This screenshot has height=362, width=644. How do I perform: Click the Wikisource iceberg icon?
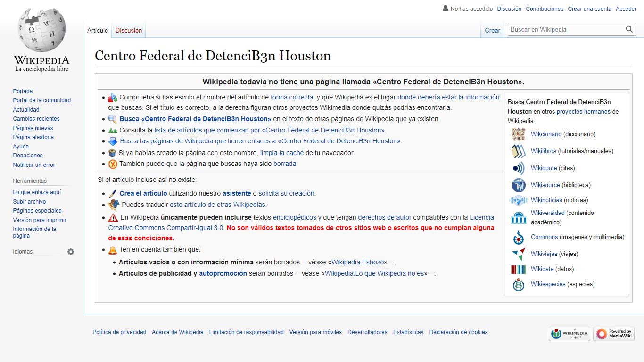[519, 185]
